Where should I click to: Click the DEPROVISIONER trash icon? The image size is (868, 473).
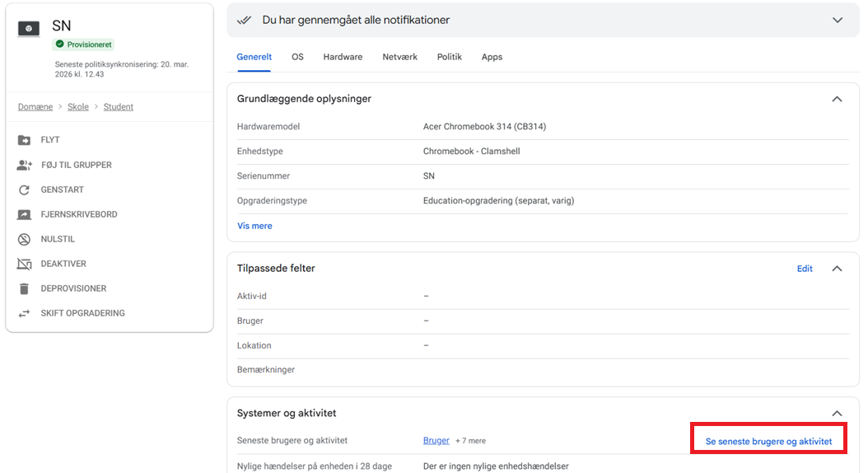pyautogui.click(x=25, y=288)
